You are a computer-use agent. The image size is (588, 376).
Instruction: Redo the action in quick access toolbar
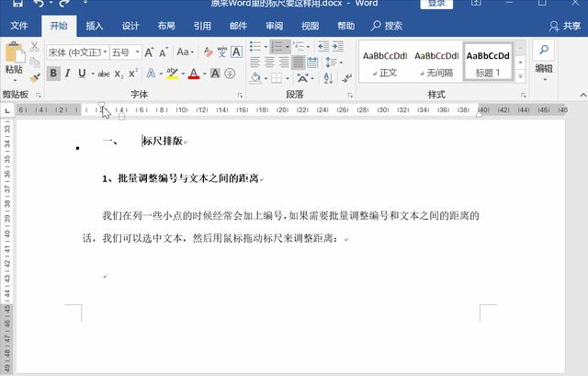tap(64, 4)
